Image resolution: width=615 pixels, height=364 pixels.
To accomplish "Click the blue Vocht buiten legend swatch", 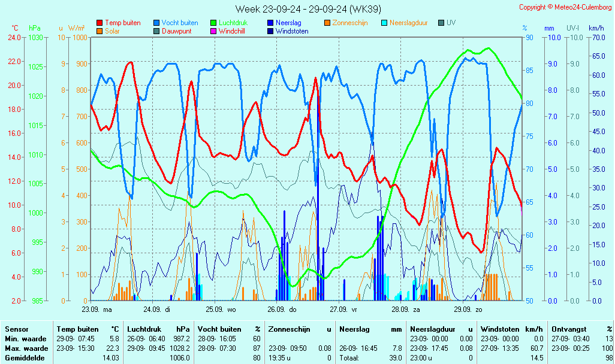I will pos(156,23).
